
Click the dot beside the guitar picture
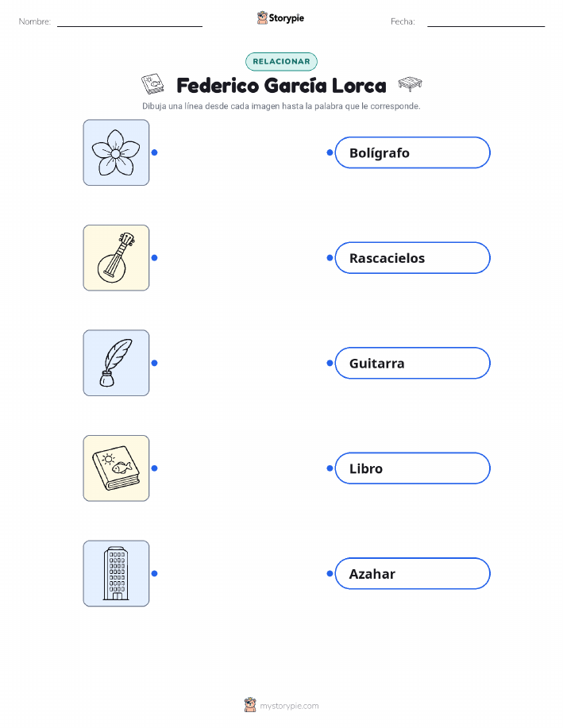pos(155,258)
